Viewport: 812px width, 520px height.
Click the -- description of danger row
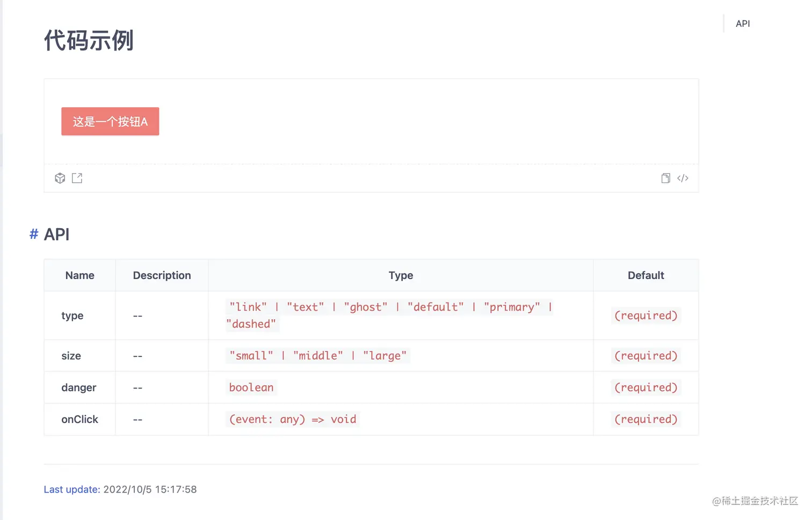click(138, 387)
